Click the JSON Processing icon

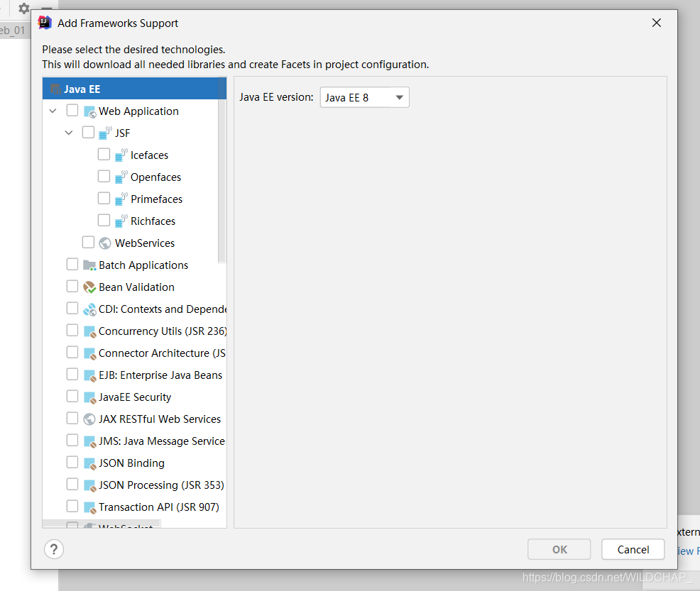click(89, 485)
